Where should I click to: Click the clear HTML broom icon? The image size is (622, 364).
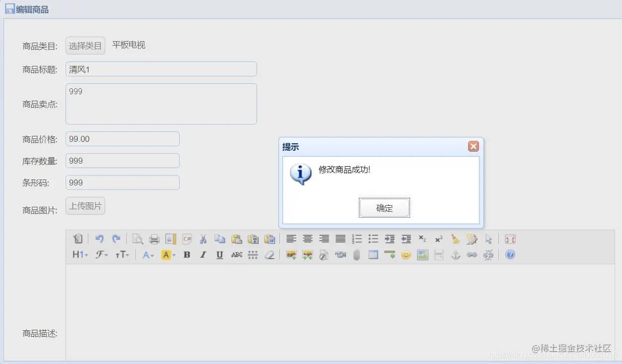point(455,239)
